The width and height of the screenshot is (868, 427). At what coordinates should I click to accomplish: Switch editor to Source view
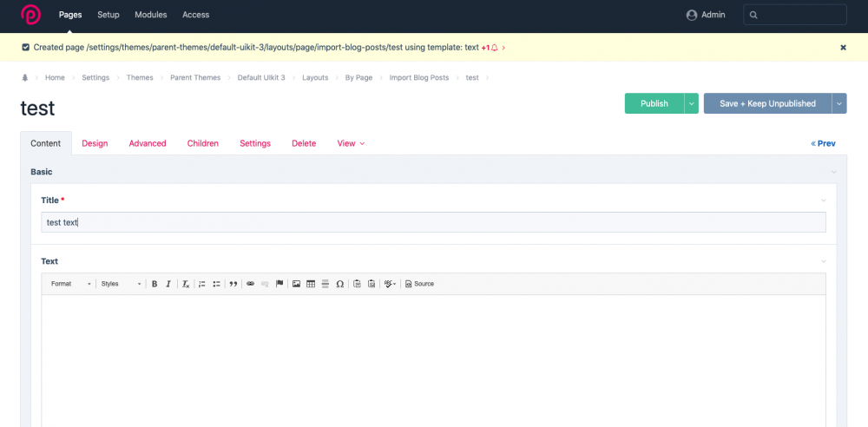click(419, 284)
